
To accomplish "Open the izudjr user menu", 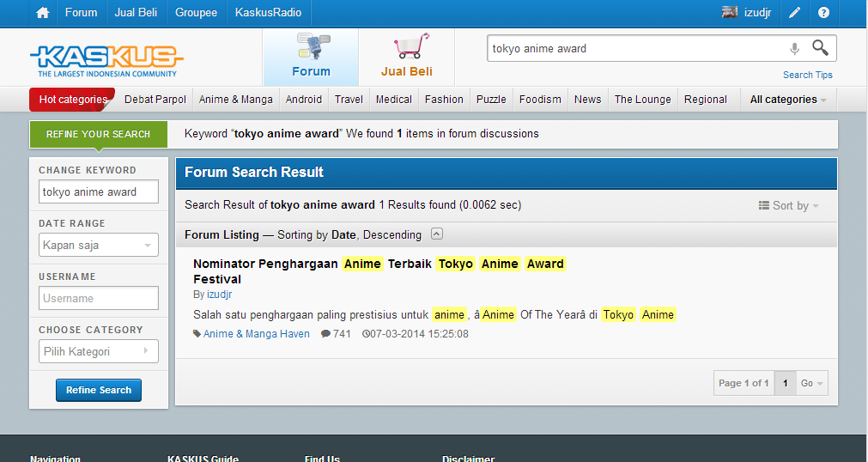I will click(757, 13).
